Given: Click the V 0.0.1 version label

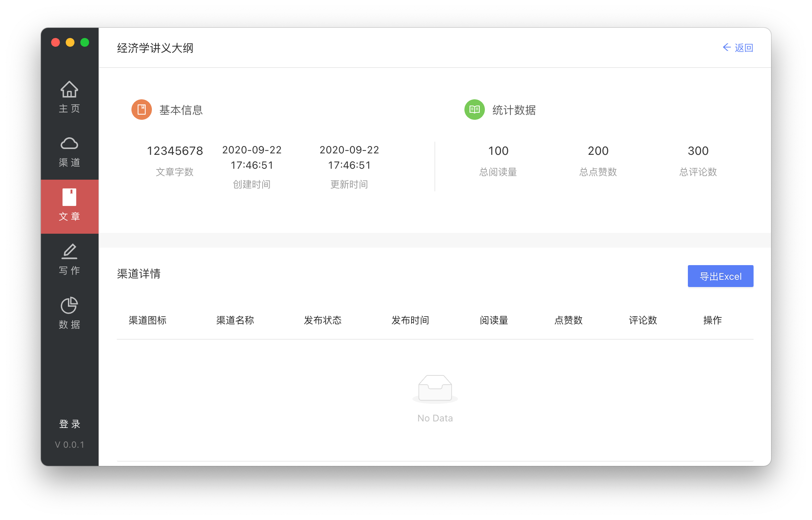Looking at the screenshot, I should click(x=69, y=444).
